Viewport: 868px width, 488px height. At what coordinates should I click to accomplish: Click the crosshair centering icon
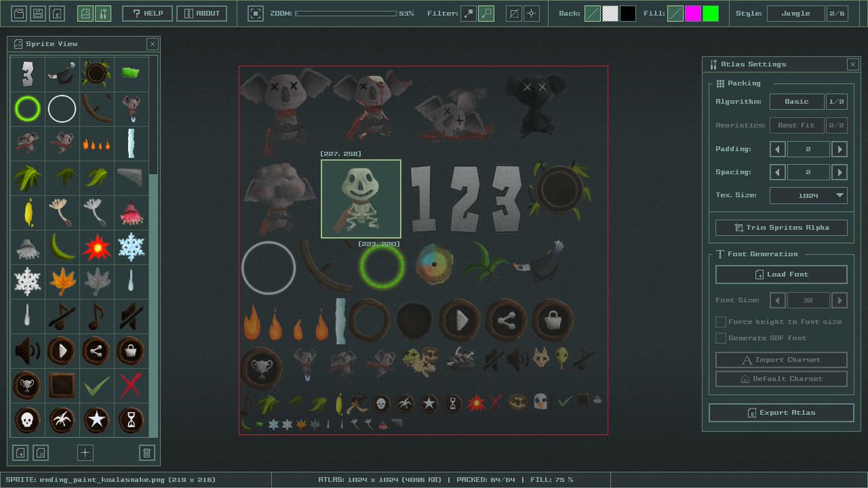point(531,12)
